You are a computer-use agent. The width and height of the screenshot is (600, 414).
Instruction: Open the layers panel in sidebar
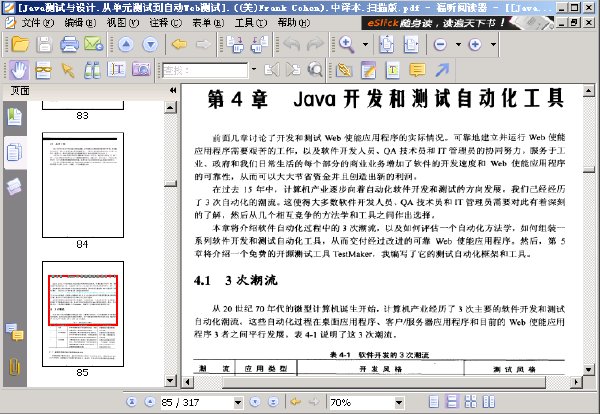tap(14, 187)
